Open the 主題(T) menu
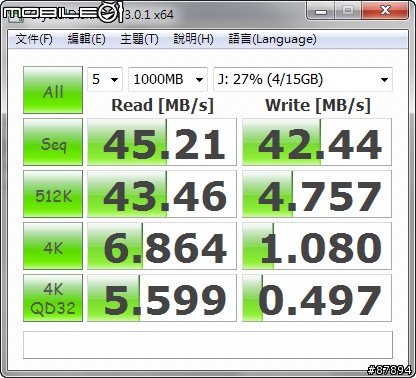This screenshot has width=416, height=378. (139, 39)
